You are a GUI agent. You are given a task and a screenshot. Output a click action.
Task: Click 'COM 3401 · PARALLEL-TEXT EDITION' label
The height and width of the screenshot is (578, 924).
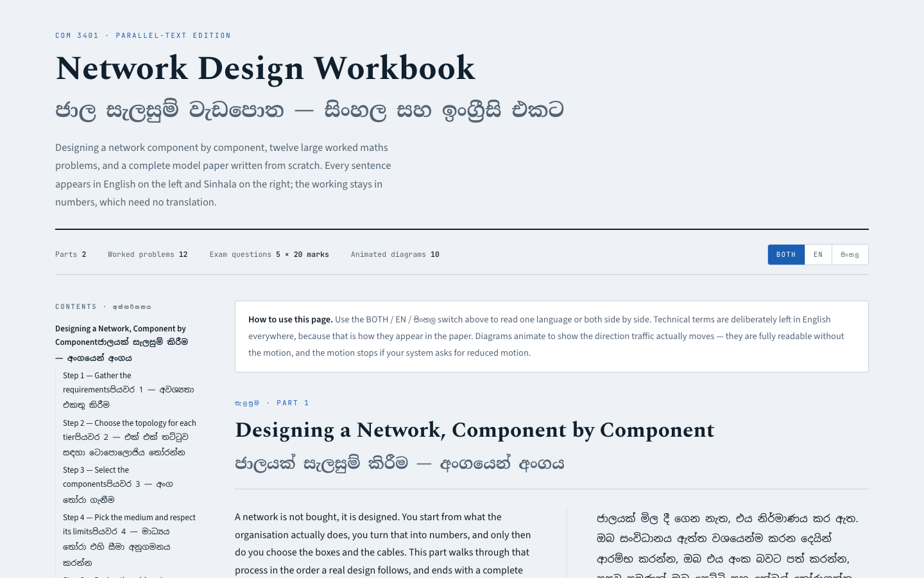(x=143, y=35)
